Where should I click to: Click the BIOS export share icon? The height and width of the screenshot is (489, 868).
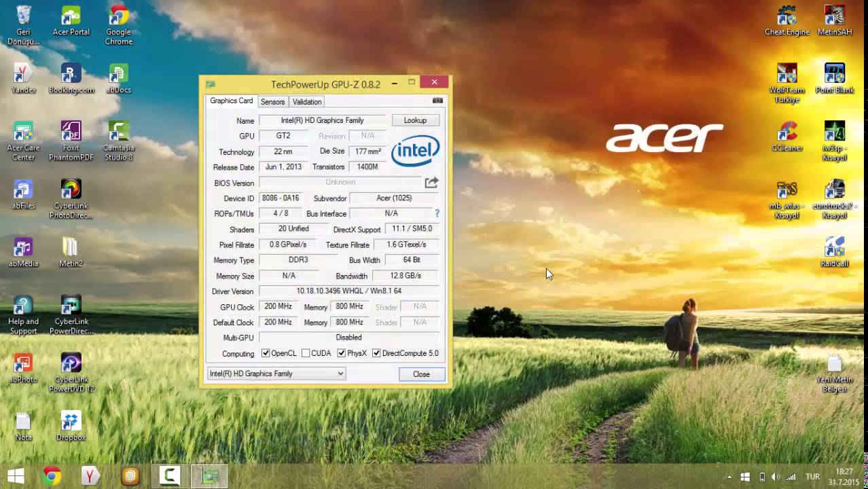tap(431, 183)
